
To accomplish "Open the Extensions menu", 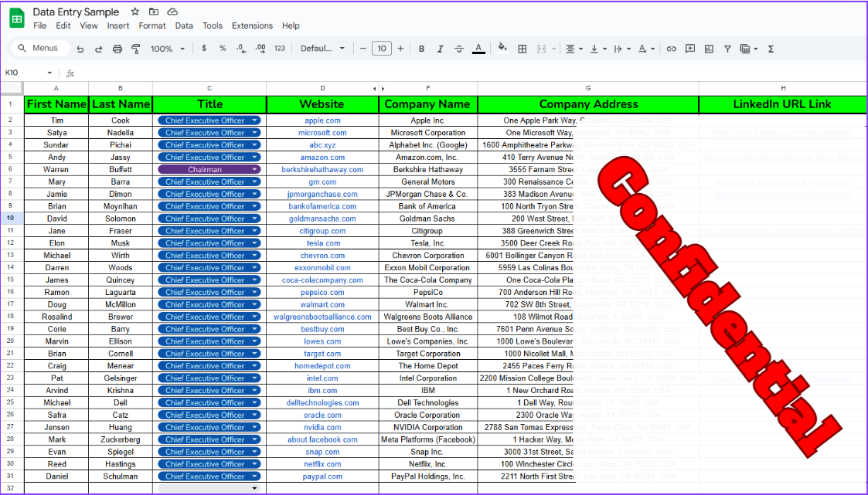I will 252,25.
